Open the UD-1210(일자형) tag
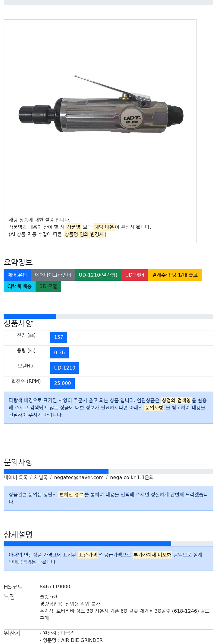The width and height of the screenshot is (217, 644). pyautogui.click(x=98, y=275)
